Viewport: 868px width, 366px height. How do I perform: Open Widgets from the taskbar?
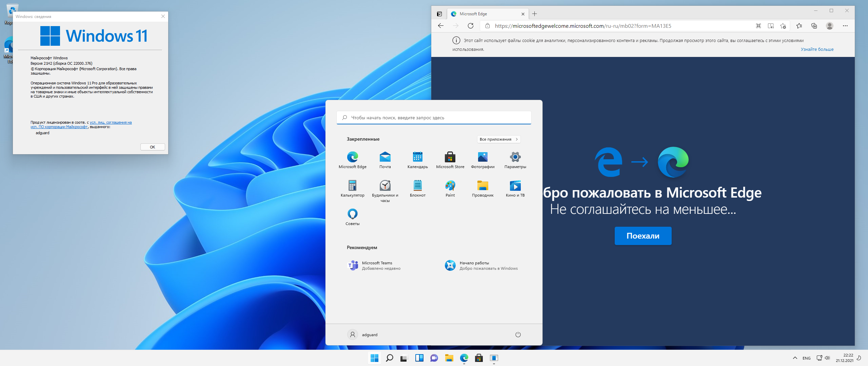tap(419, 358)
